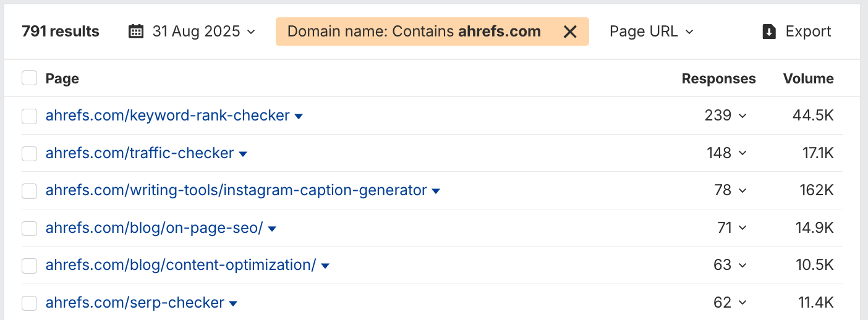Image resolution: width=868 pixels, height=320 pixels.
Task: Open the ahrefs.com/blog/on-page-seo/ link
Action: 154,228
